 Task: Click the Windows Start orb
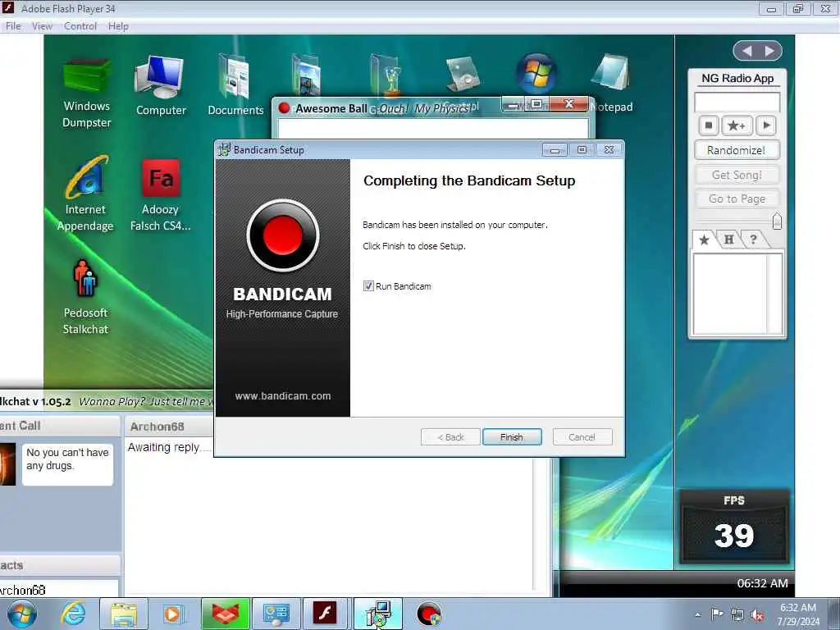pyautogui.click(x=22, y=614)
